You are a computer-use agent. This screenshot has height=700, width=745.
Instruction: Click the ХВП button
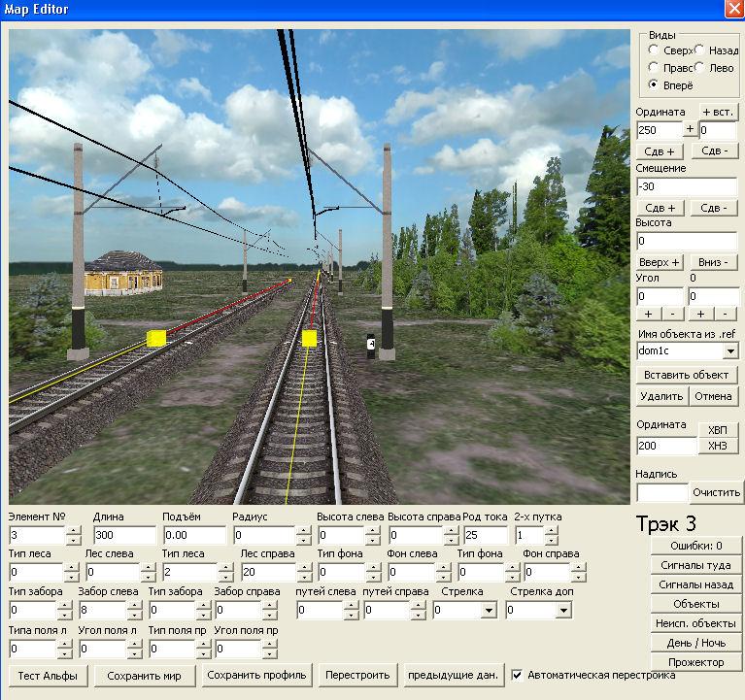coord(717,430)
